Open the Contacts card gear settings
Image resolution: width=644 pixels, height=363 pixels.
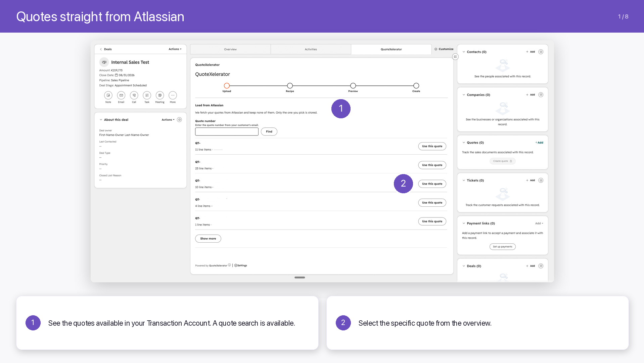click(541, 52)
